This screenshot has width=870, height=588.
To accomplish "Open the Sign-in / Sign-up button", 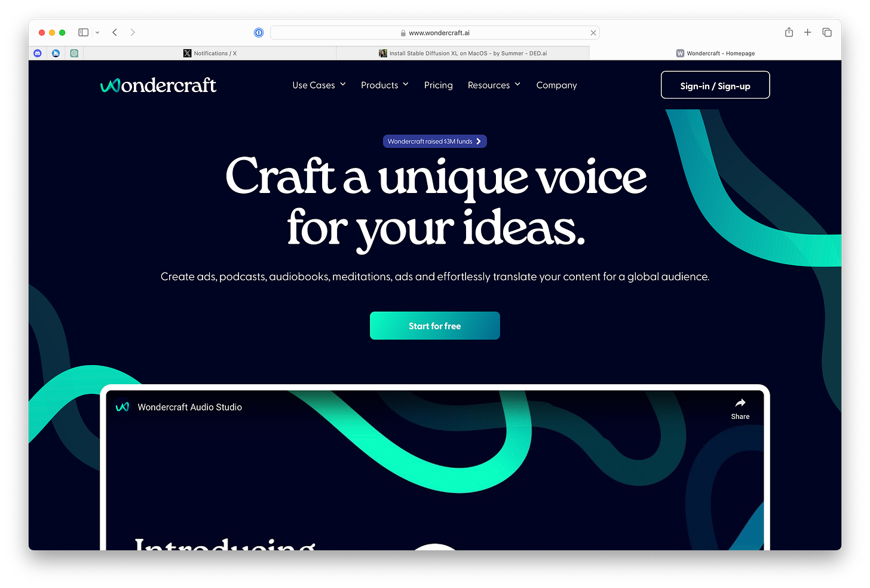I will click(x=715, y=85).
